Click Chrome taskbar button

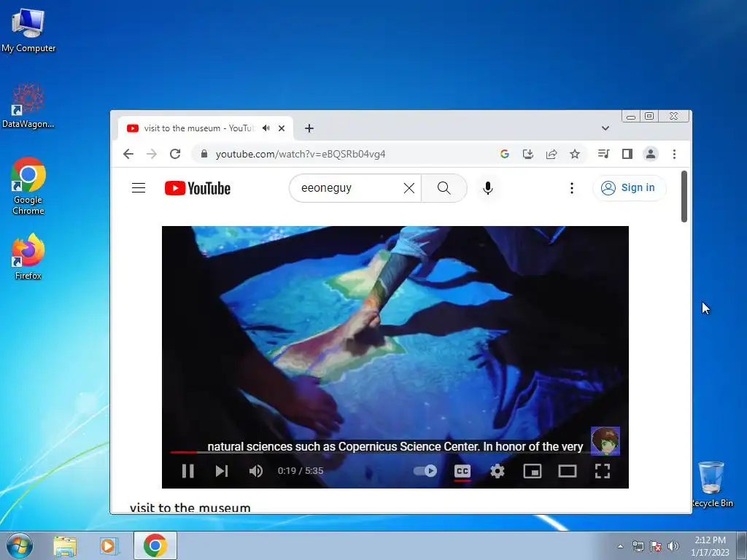click(155, 545)
